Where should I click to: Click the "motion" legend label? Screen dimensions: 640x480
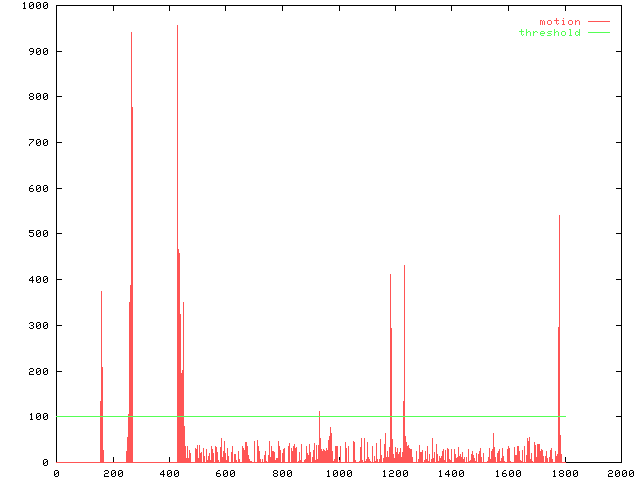pyautogui.click(x=559, y=21)
